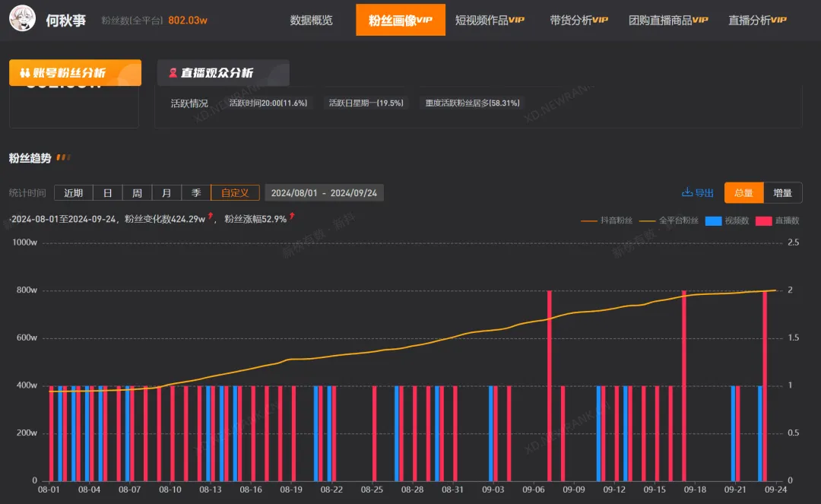Click orange quote icon next to 粉丝趋势

click(x=63, y=157)
